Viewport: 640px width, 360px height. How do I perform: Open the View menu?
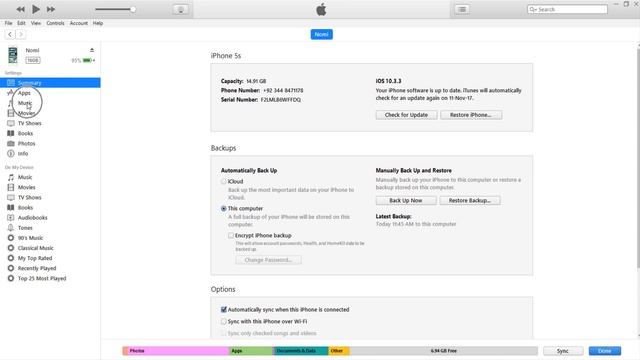pyautogui.click(x=36, y=23)
